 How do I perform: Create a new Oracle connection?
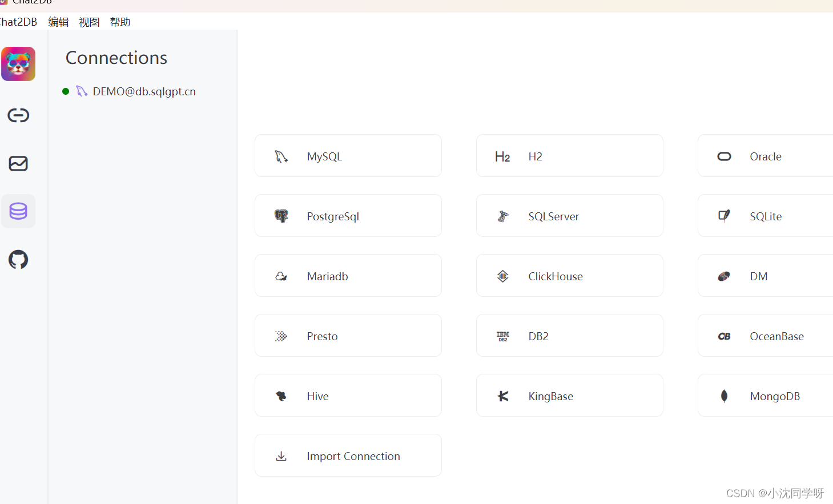click(765, 156)
